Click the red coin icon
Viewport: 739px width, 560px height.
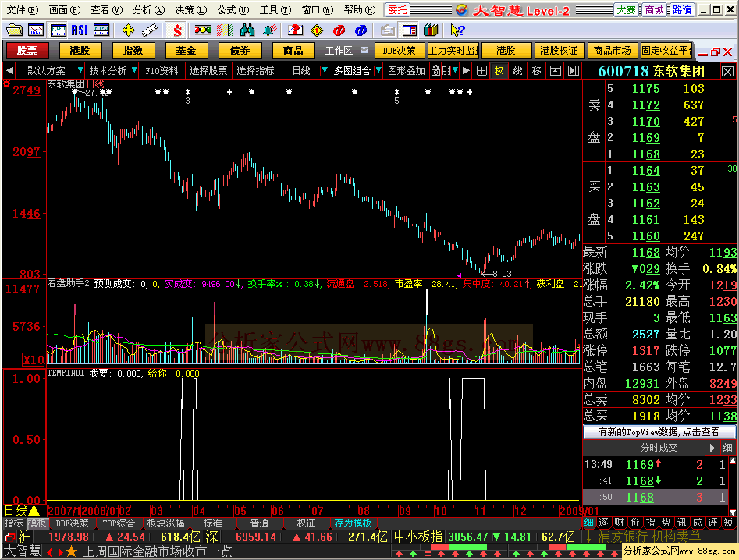(339, 30)
